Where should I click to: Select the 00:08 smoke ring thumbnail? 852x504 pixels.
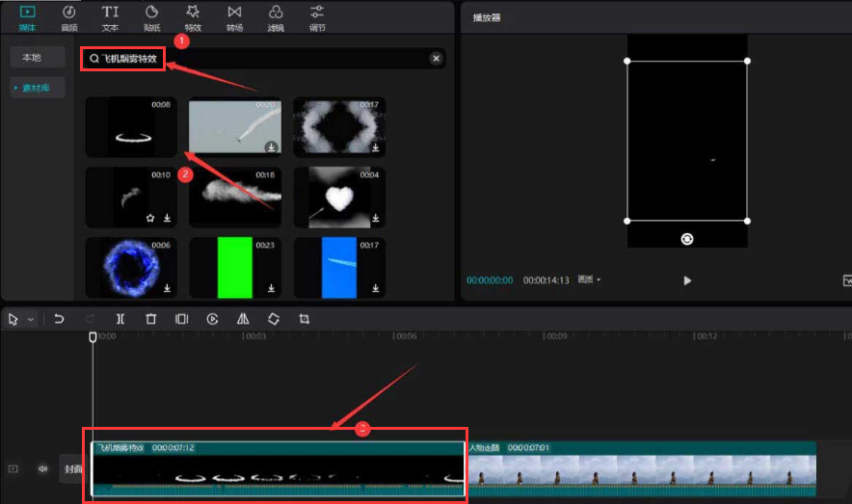131,127
